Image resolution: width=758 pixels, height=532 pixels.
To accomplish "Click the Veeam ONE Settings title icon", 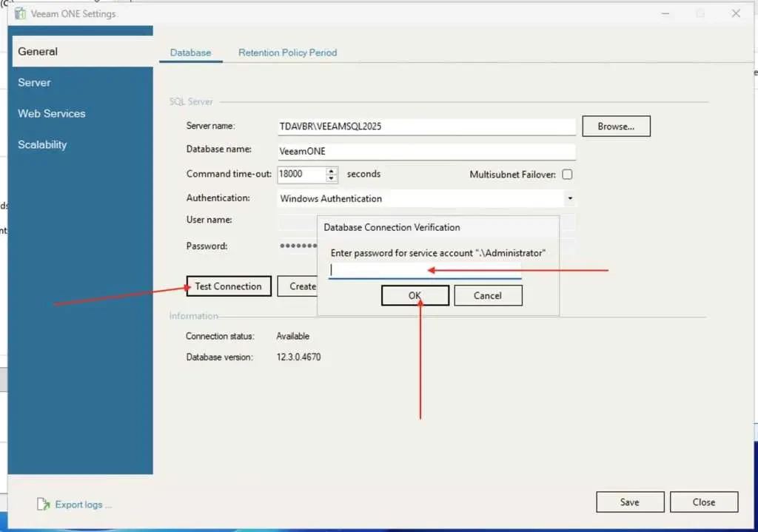I will coord(20,13).
